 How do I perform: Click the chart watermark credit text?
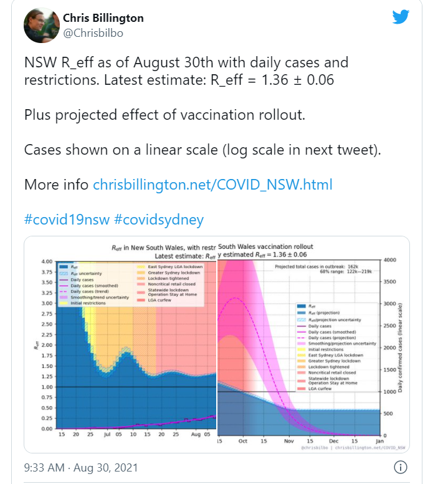[x=353, y=448]
